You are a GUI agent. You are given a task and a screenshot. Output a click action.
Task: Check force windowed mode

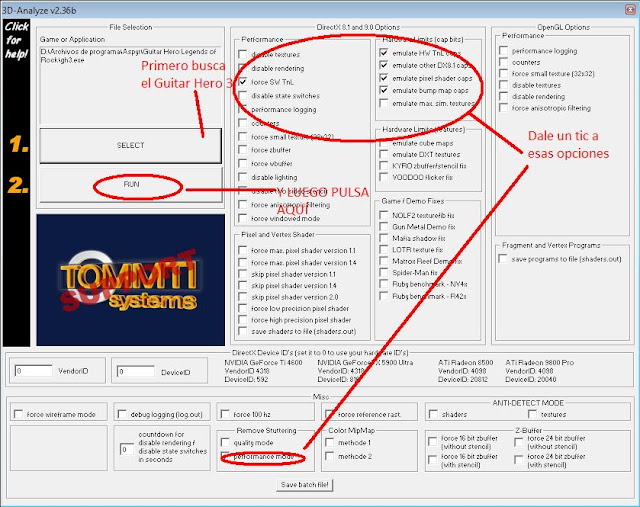(243, 218)
